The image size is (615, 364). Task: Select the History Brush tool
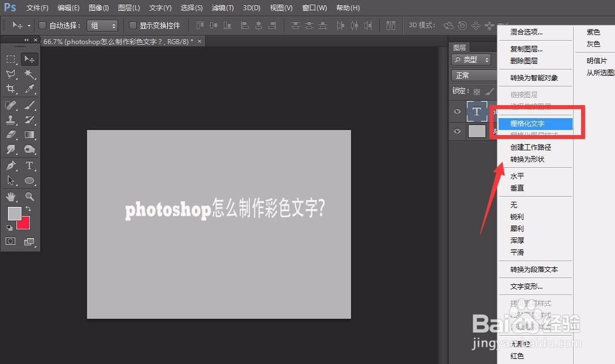tap(29, 120)
